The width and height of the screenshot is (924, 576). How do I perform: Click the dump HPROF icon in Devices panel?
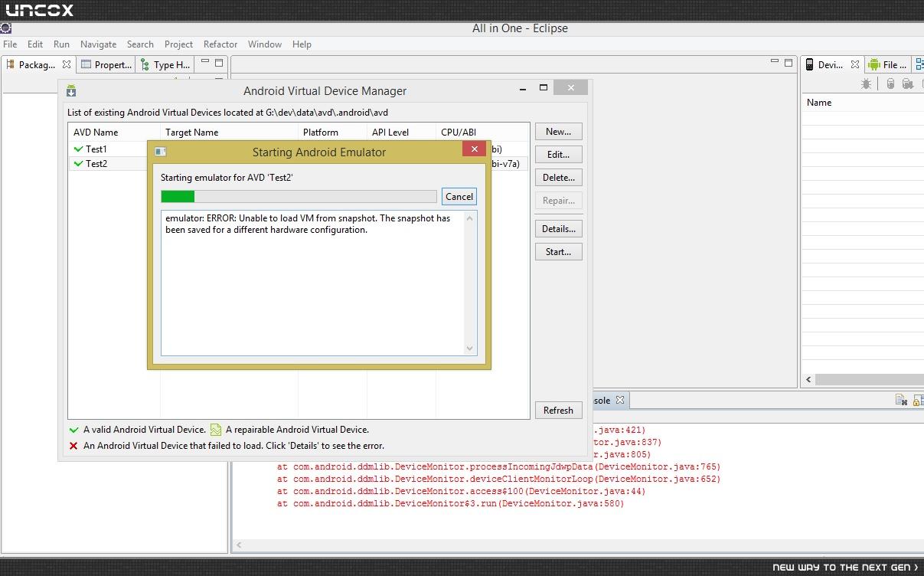[x=907, y=84]
